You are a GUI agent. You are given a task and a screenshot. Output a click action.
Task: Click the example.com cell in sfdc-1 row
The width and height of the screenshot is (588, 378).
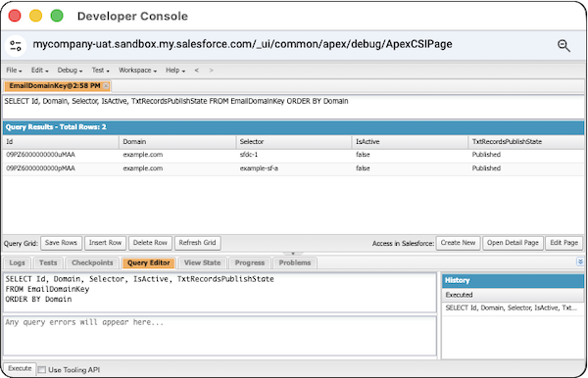point(177,155)
